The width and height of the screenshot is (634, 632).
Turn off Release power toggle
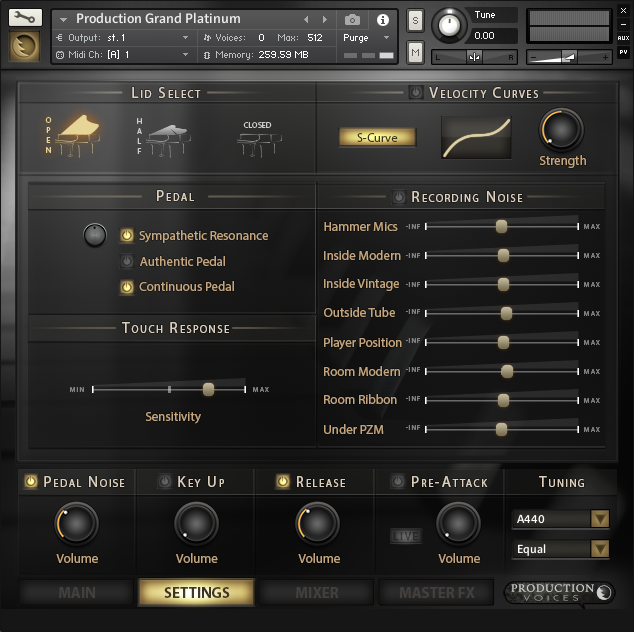(x=283, y=481)
